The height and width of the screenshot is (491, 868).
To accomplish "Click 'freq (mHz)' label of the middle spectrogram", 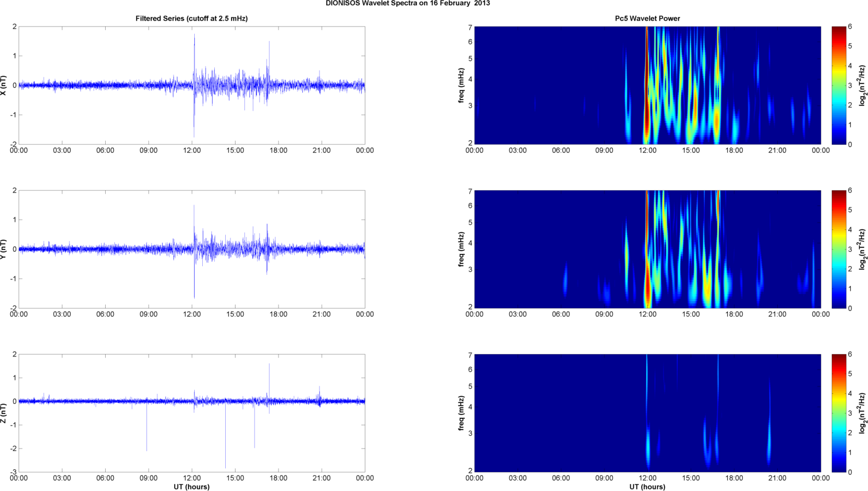I will [x=461, y=249].
